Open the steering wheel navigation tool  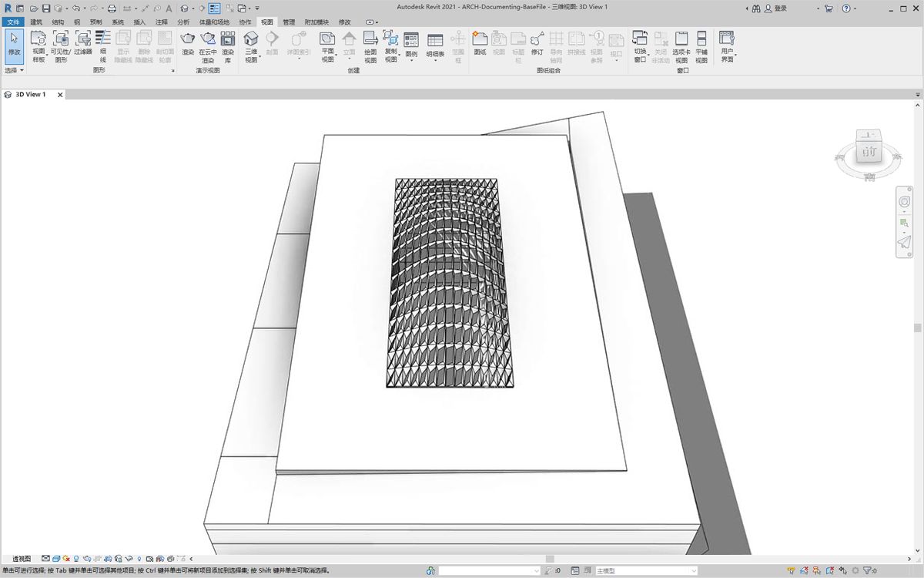tap(905, 201)
